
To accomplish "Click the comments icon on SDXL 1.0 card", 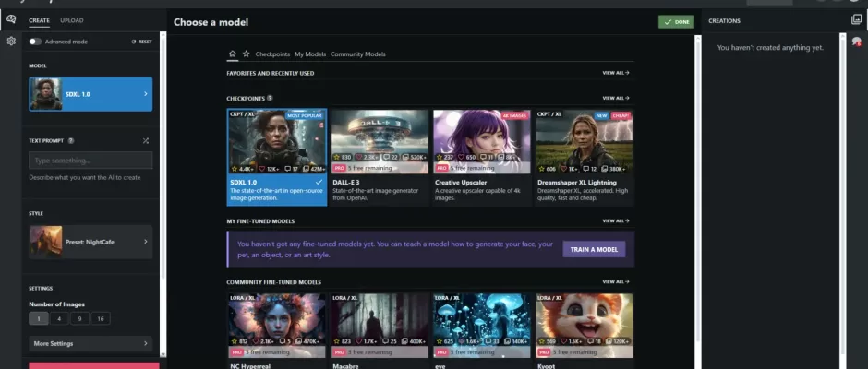I will coord(288,169).
